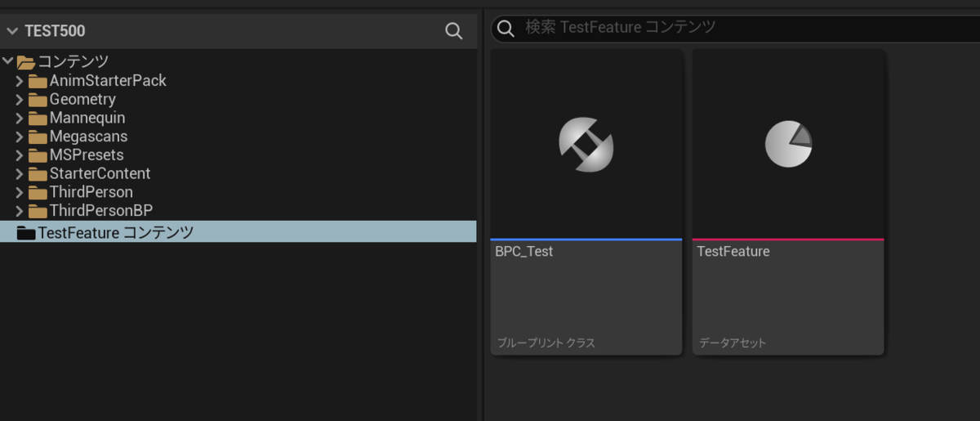
Task: Select the TestFeature コンテンツ black folder icon
Action: pos(26,233)
